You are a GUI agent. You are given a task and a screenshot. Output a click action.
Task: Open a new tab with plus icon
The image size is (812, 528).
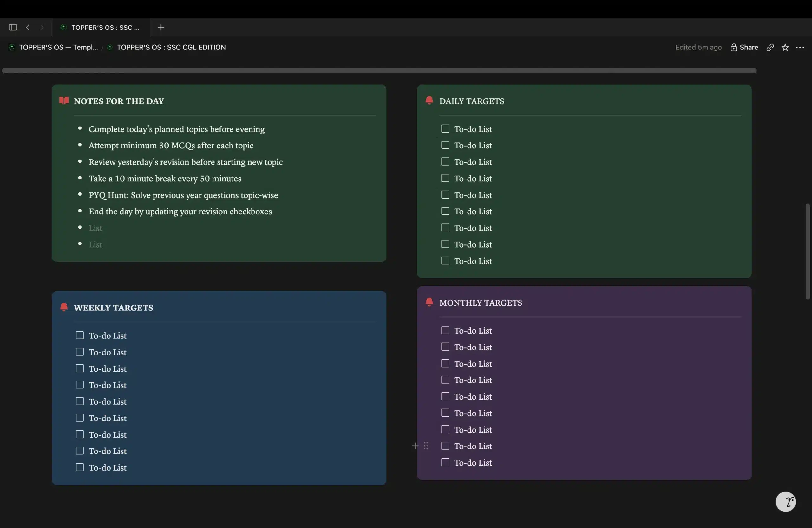pyautogui.click(x=161, y=27)
